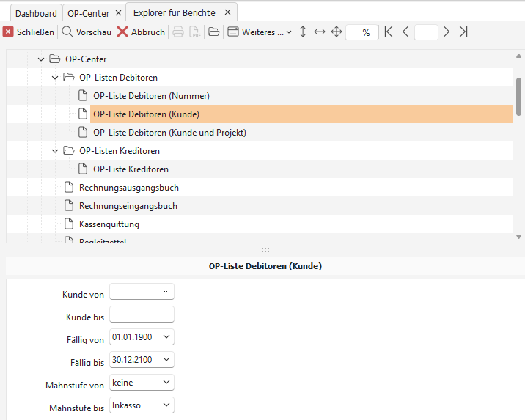
Task: Click the PDF export icon
Action: click(x=195, y=32)
